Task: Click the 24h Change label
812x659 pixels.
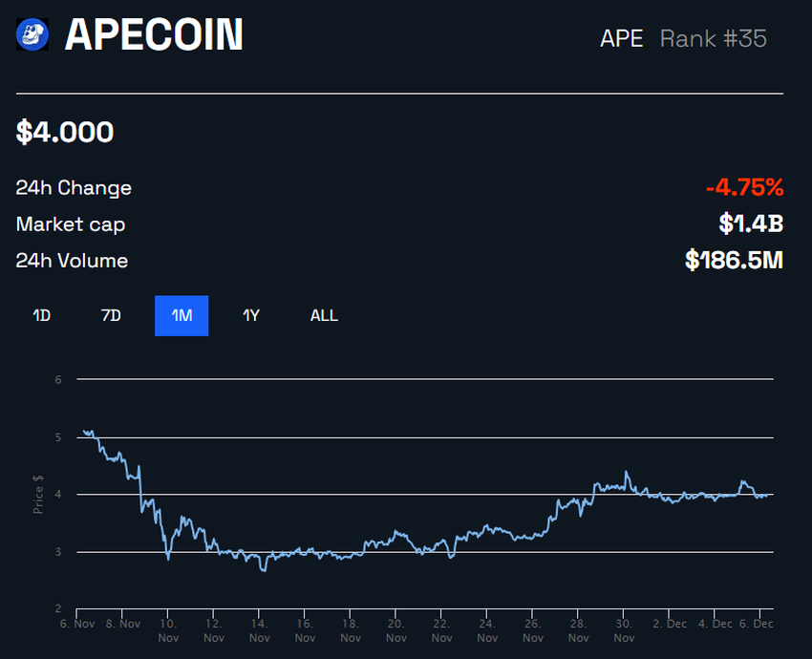Action: point(74,188)
